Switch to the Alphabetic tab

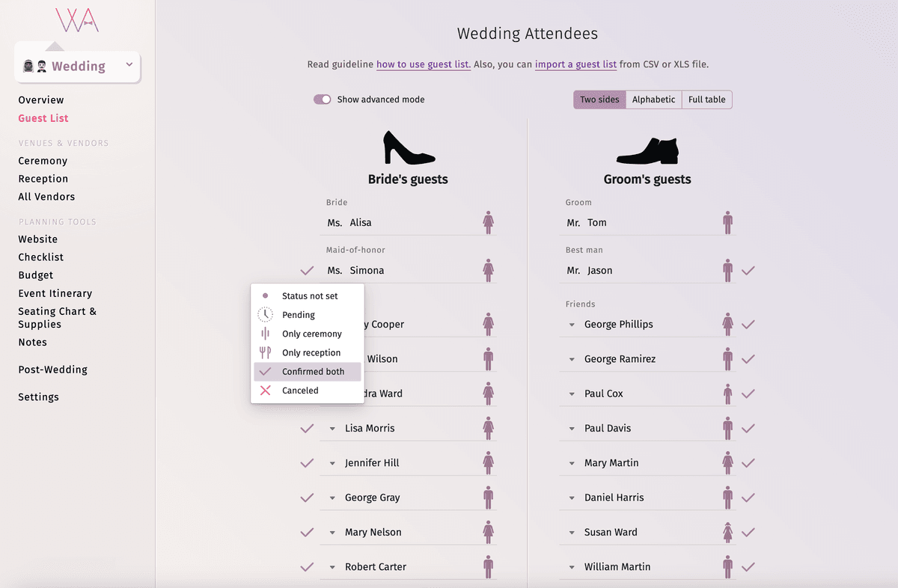[x=653, y=99]
